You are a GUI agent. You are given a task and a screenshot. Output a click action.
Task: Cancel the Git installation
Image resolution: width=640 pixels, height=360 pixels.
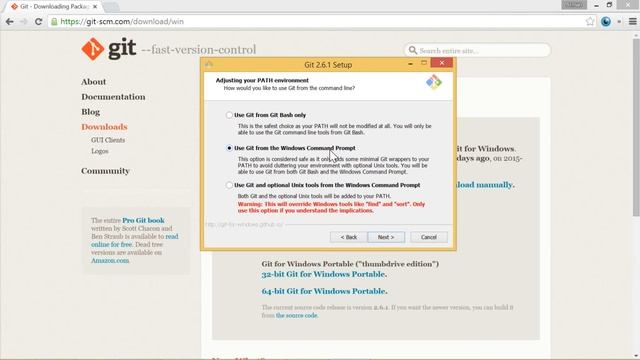[429, 237]
